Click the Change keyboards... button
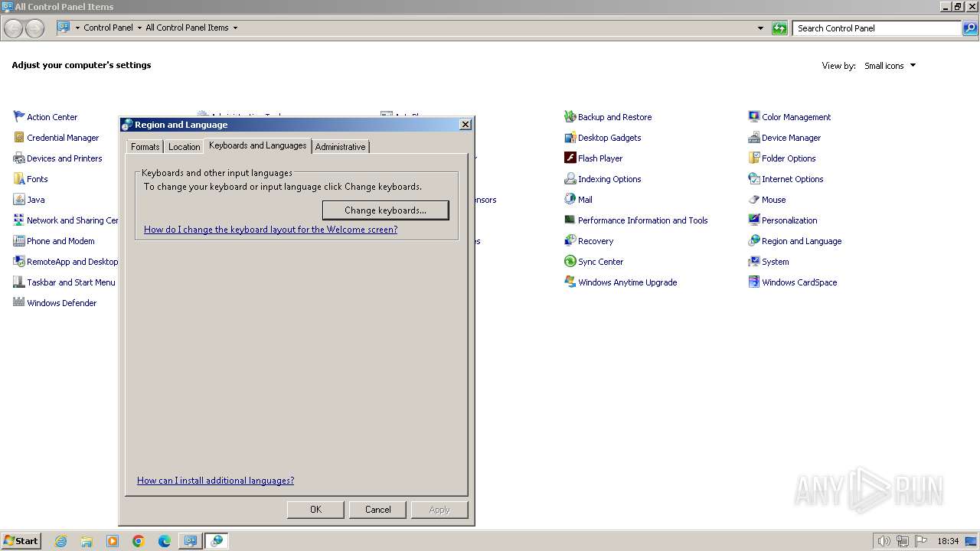The height and width of the screenshot is (551, 980). [x=385, y=210]
